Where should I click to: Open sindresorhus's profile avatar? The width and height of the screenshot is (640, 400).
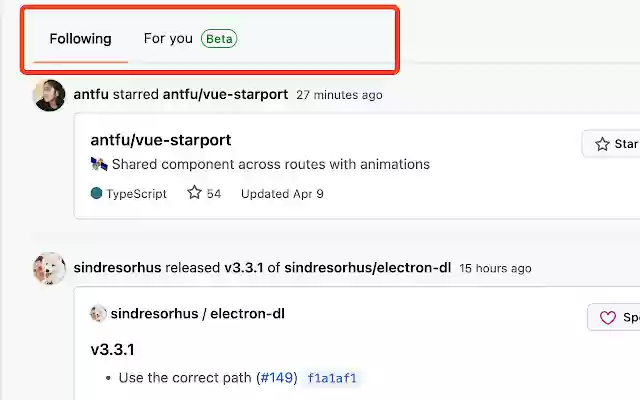tap(49, 268)
